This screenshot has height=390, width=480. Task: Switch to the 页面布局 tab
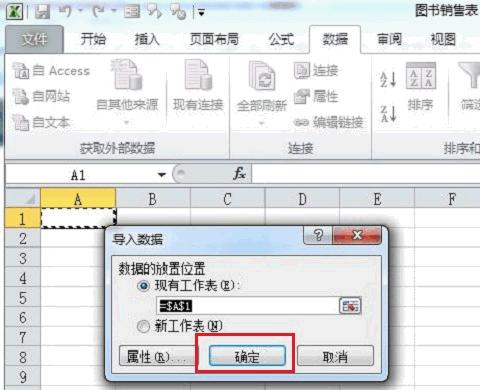tap(214, 39)
